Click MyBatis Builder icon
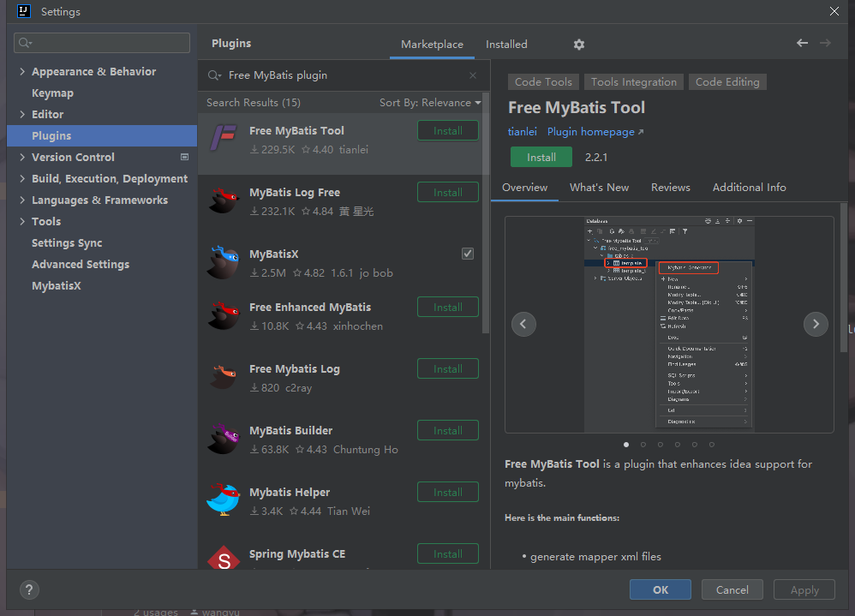The width and height of the screenshot is (855, 616). coord(223,439)
